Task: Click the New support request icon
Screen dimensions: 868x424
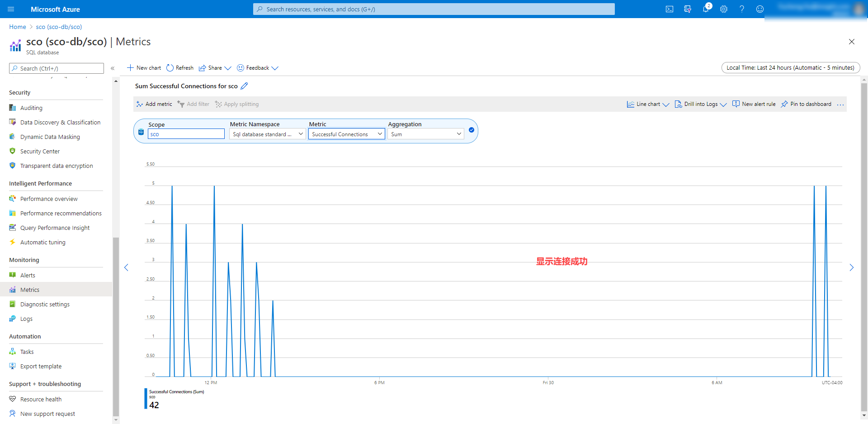Action: 13,414
